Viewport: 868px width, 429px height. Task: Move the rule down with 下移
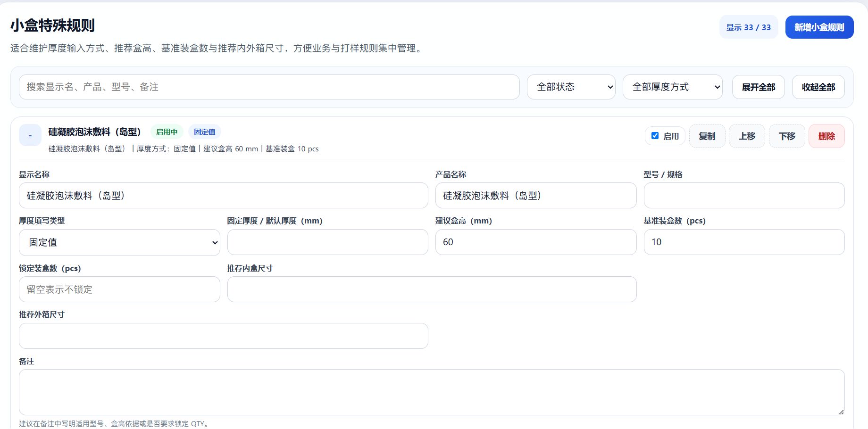coord(787,136)
